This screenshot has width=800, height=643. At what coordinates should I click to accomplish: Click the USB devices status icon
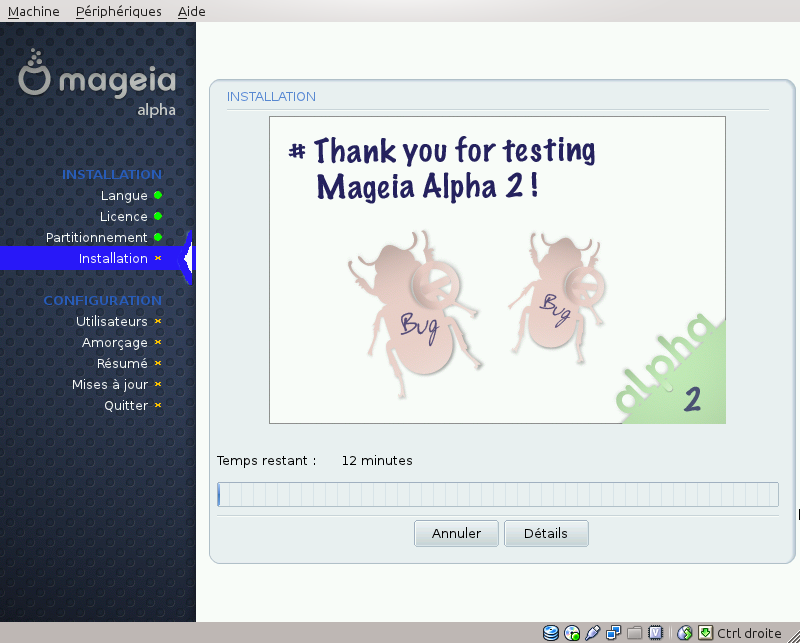592,633
